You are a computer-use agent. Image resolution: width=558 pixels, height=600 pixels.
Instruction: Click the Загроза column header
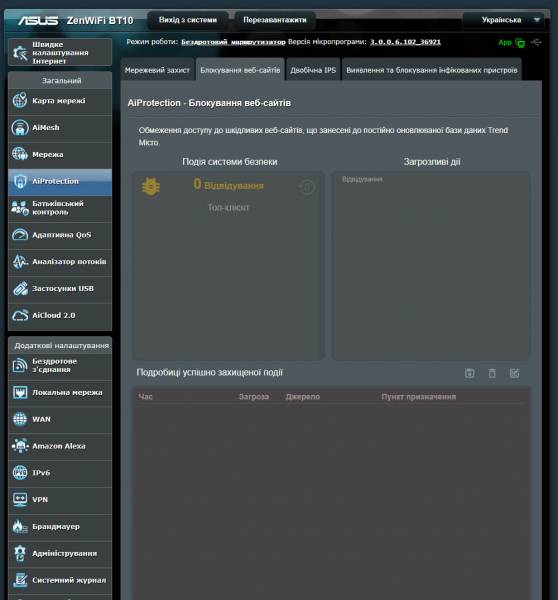click(254, 397)
